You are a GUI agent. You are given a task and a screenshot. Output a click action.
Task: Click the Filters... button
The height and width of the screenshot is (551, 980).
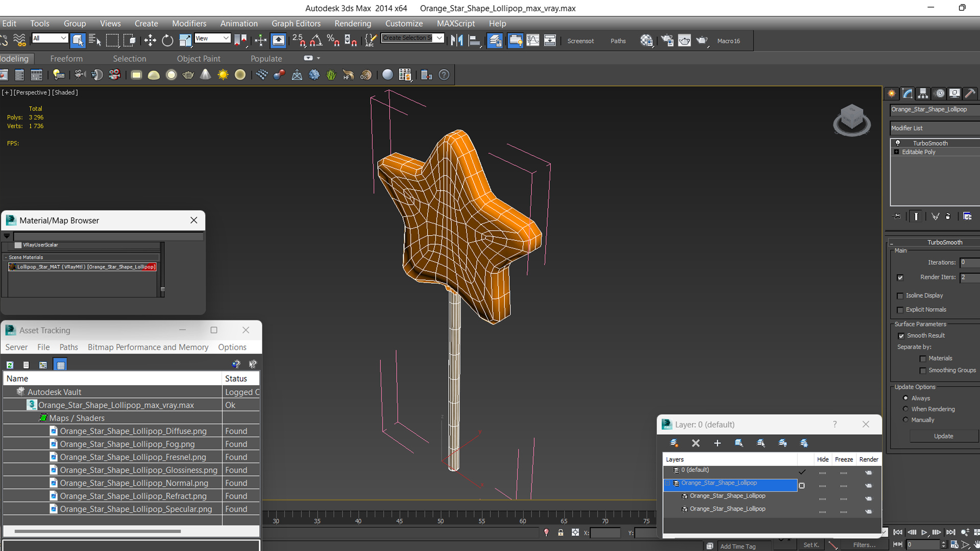click(x=864, y=545)
